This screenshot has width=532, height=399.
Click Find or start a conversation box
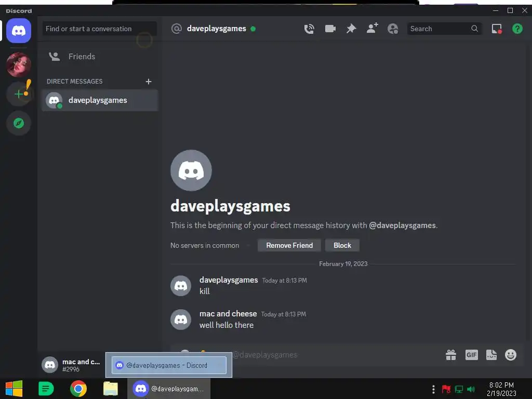(x=99, y=29)
